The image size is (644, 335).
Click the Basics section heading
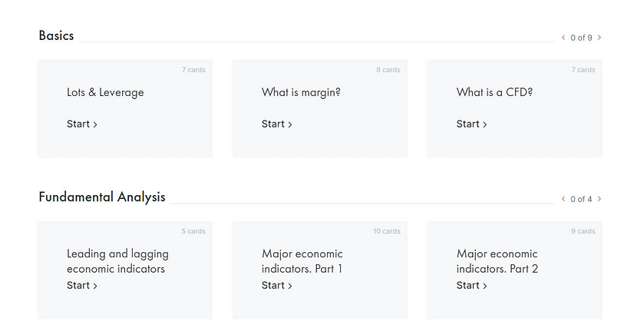pos(57,35)
